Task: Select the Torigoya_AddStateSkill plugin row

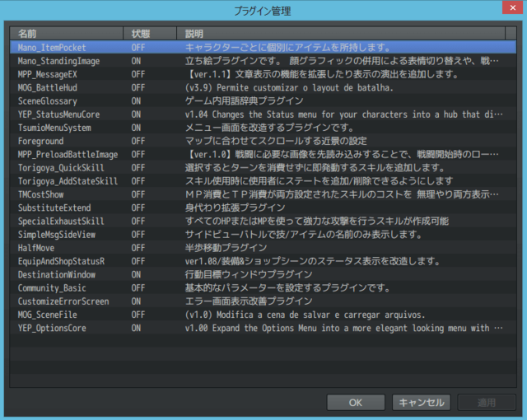Action: tap(263, 181)
